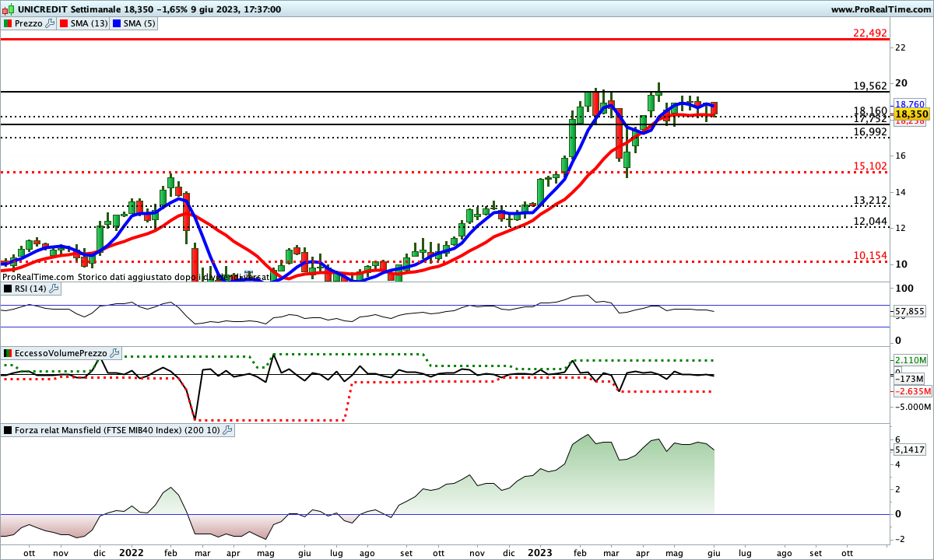Open RSI (14) settings wrench

[x=54, y=289]
